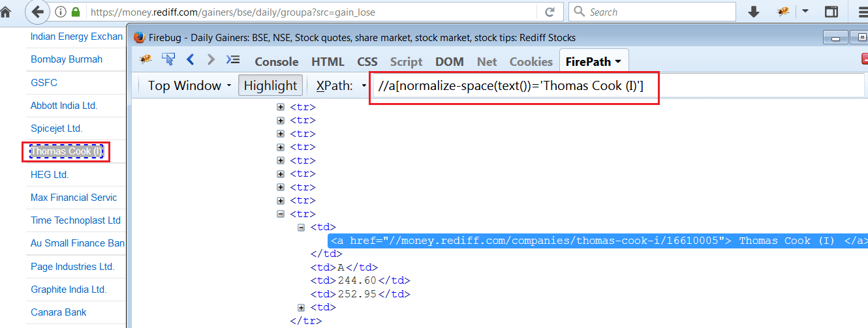Focus the browser Search box

[653, 12]
